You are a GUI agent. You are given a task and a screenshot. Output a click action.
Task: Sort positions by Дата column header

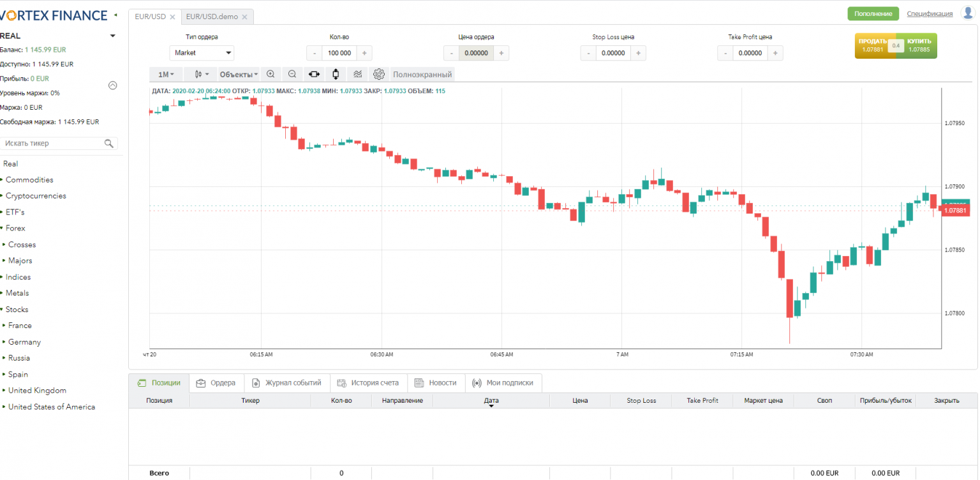click(x=491, y=401)
